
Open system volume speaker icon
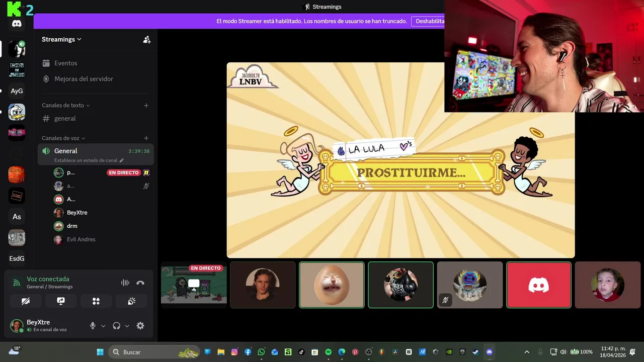563,352
